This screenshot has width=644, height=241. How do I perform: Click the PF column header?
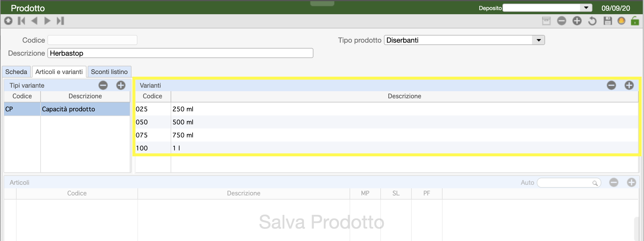(x=427, y=193)
